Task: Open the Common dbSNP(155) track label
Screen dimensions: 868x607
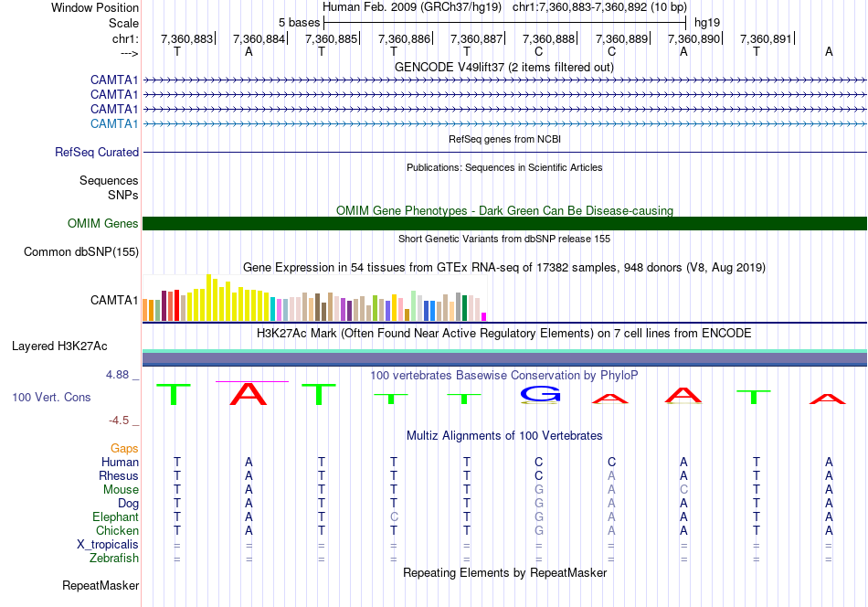Action: [80, 252]
